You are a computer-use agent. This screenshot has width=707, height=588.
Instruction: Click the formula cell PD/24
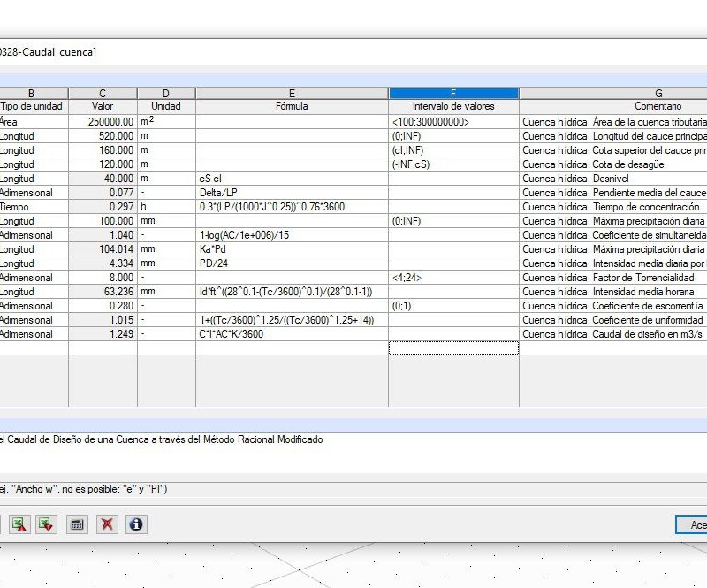(x=292, y=263)
